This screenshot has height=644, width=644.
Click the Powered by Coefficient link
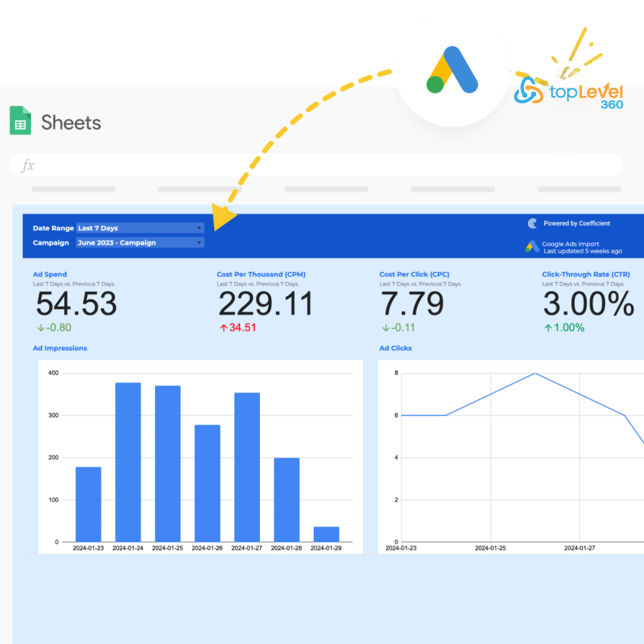[x=576, y=223]
